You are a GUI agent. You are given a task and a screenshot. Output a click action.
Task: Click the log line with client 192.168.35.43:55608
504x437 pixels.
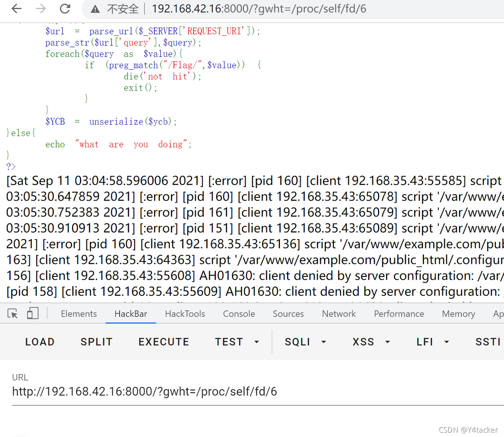(255, 276)
